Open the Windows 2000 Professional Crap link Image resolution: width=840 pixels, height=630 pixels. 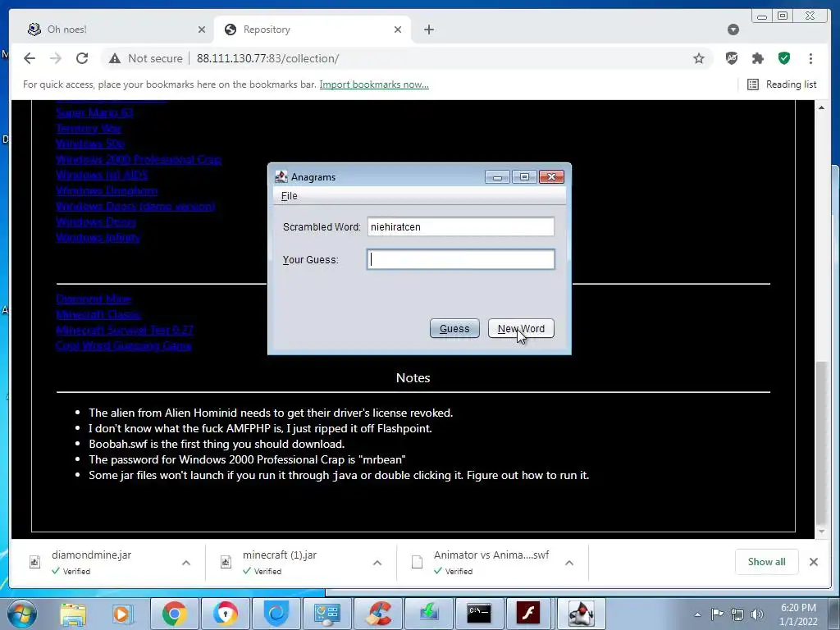[x=138, y=160]
